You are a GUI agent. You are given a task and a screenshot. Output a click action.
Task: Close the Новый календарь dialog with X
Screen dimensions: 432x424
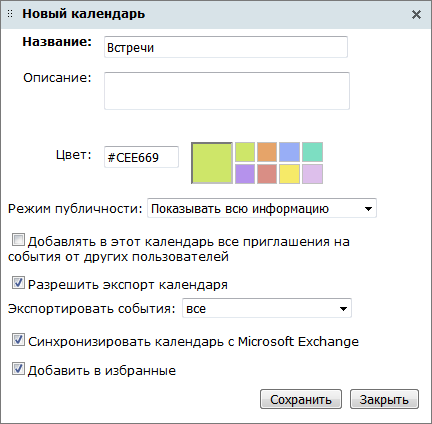416,14
